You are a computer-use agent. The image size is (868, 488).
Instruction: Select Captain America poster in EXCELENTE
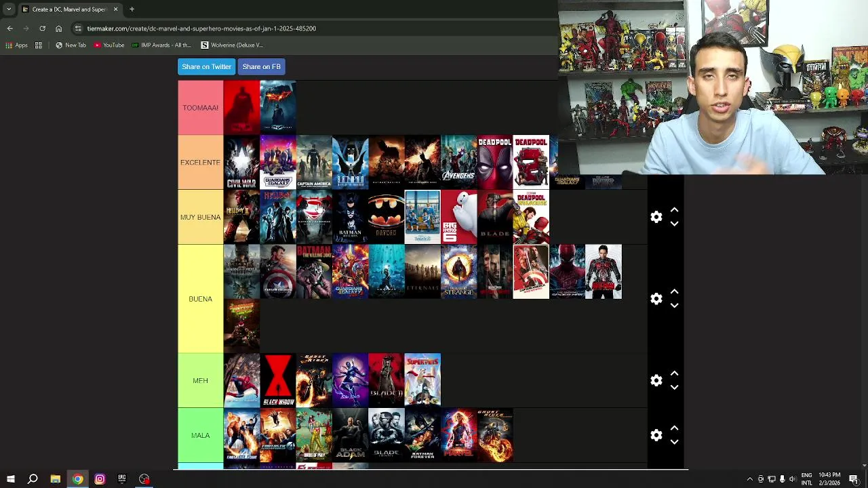[314, 163]
